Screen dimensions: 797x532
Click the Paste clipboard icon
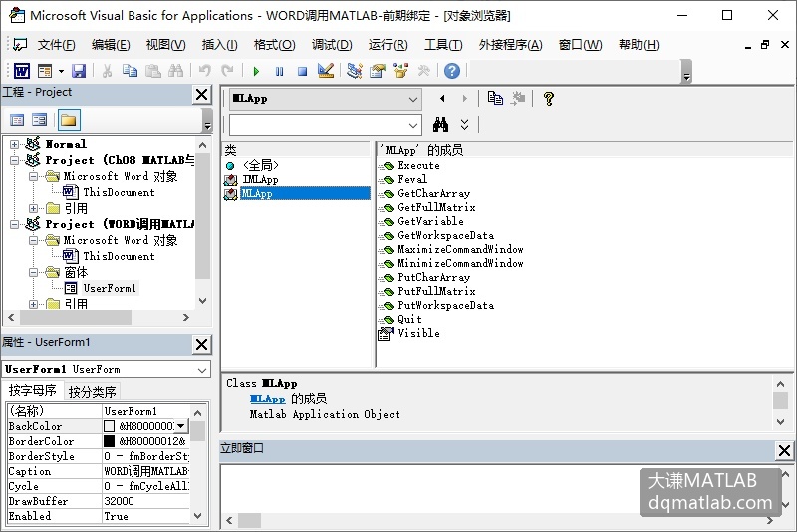[153, 71]
